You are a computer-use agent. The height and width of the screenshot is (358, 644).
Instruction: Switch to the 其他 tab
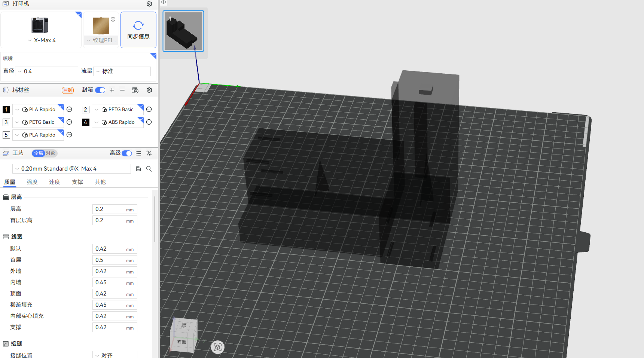tap(100, 182)
